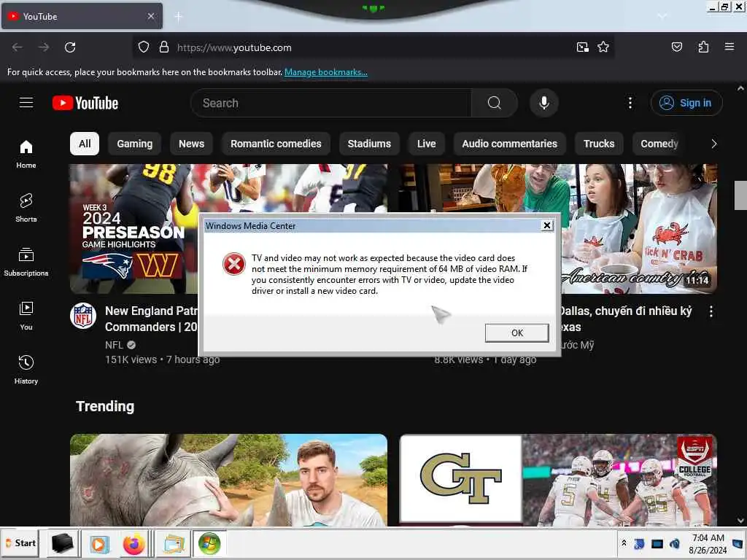The width and height of the screenshot is (747, 560).
Task: Click OK in Windows Media Center dialog
Action: click(x=517, y=332)
